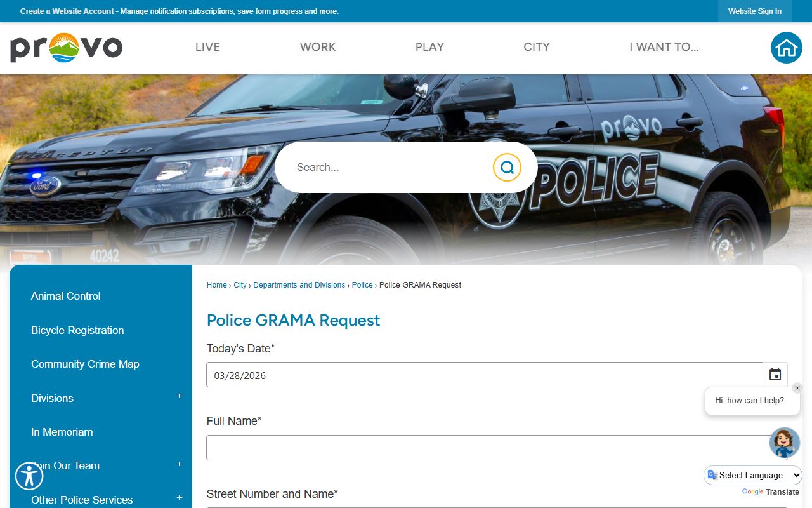812x508 pixels.
Task: Open the LIVE menu
Action: point(207,47)
